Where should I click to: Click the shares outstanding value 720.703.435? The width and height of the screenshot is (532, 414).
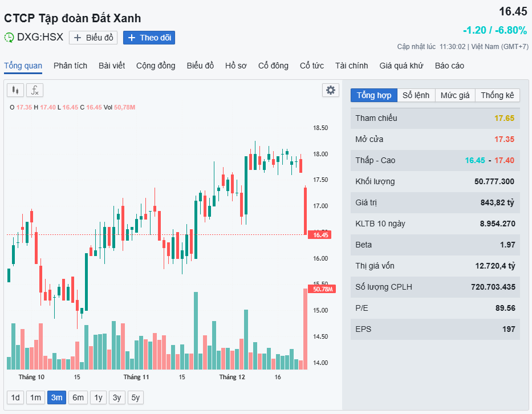pyautogui.click(x=493, y=287)
